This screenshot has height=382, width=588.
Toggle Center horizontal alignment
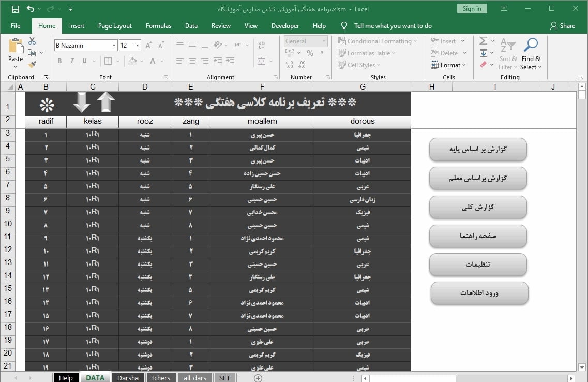[x=192, y=61]
